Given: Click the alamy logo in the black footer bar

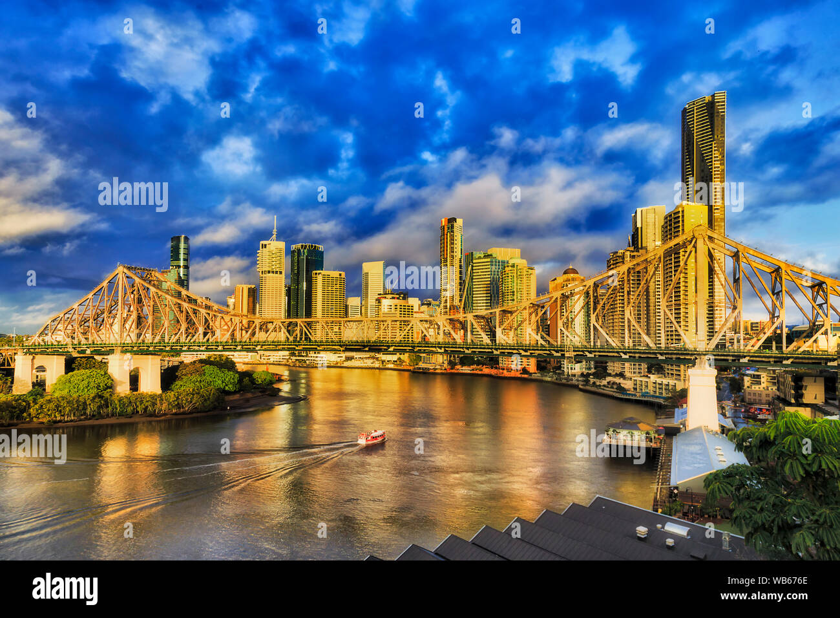Looking at the screenshot, I should 65,588.
